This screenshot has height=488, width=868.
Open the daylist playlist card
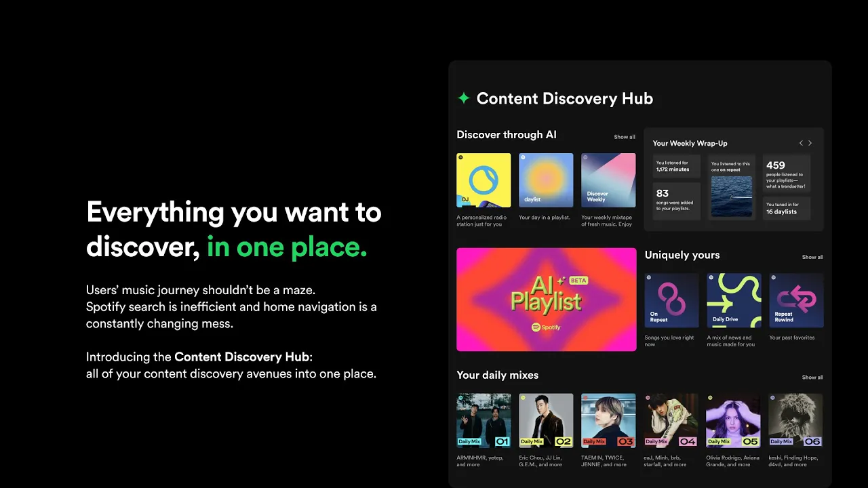tap(546, 180)
